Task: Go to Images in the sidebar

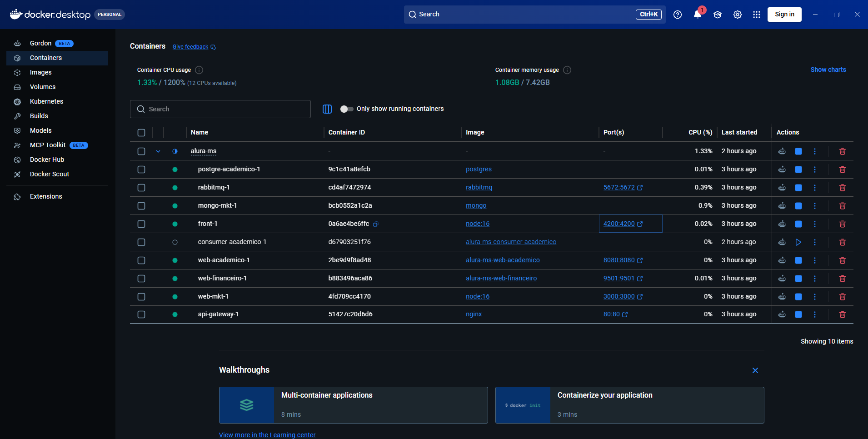Action: (x=41, y=72)
